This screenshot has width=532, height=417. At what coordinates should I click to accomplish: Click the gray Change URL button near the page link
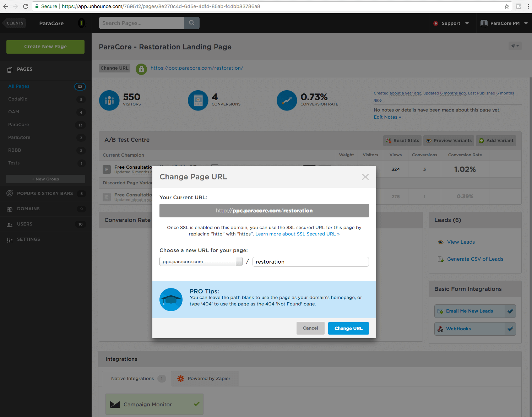114,68
